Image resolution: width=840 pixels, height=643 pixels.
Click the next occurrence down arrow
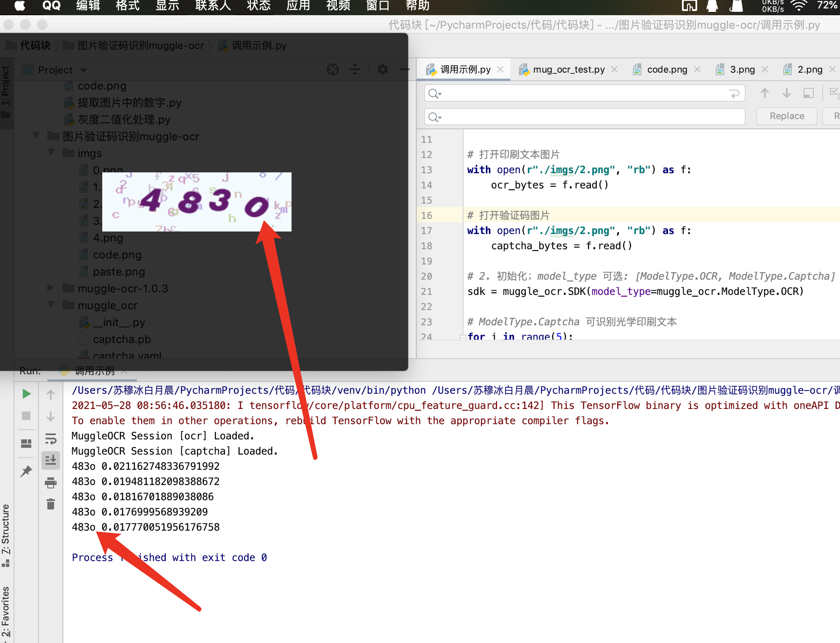click(787, 93)
